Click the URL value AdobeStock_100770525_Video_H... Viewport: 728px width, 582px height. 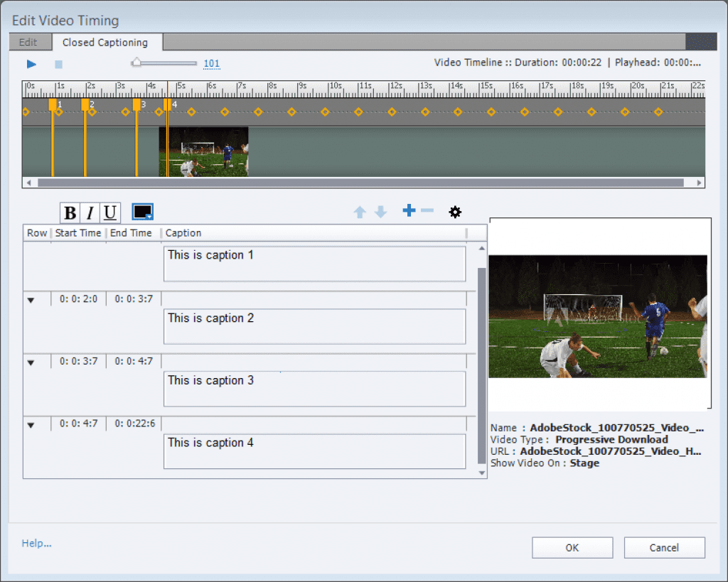[611, 451]
